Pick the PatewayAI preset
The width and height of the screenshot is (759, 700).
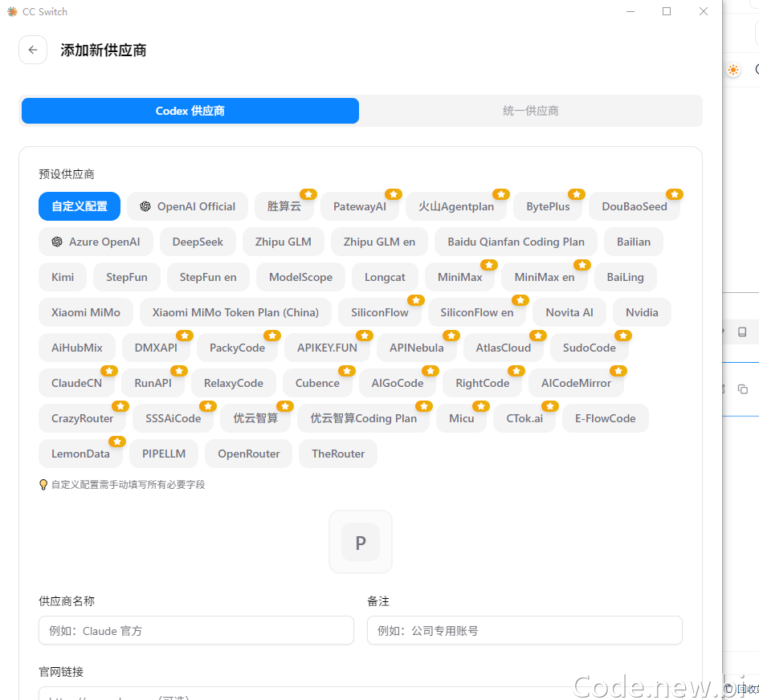[360, 206]
